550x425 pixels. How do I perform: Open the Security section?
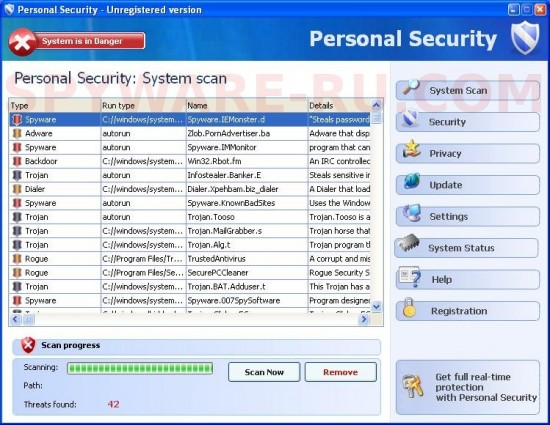[x=468, y=122]
